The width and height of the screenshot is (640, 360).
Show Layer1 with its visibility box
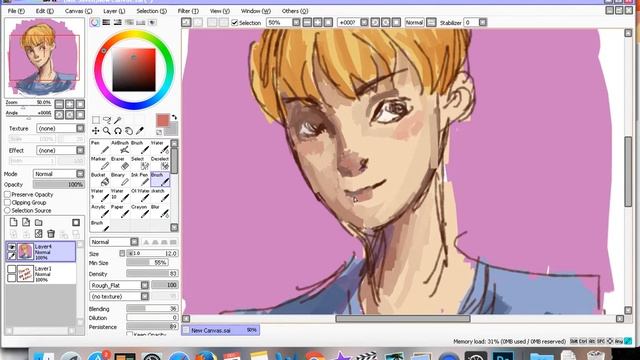tap(11, 269)
